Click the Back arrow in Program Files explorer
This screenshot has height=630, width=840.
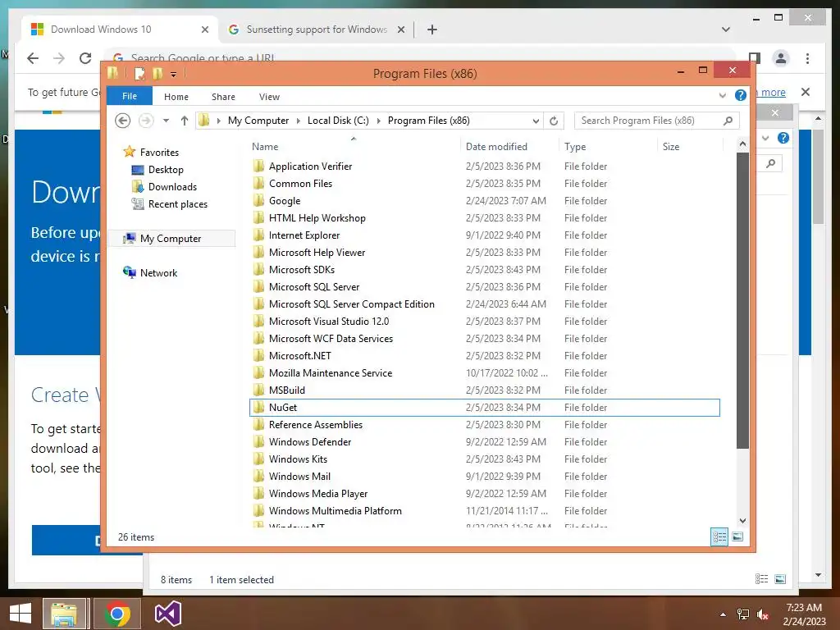point(123,121)
